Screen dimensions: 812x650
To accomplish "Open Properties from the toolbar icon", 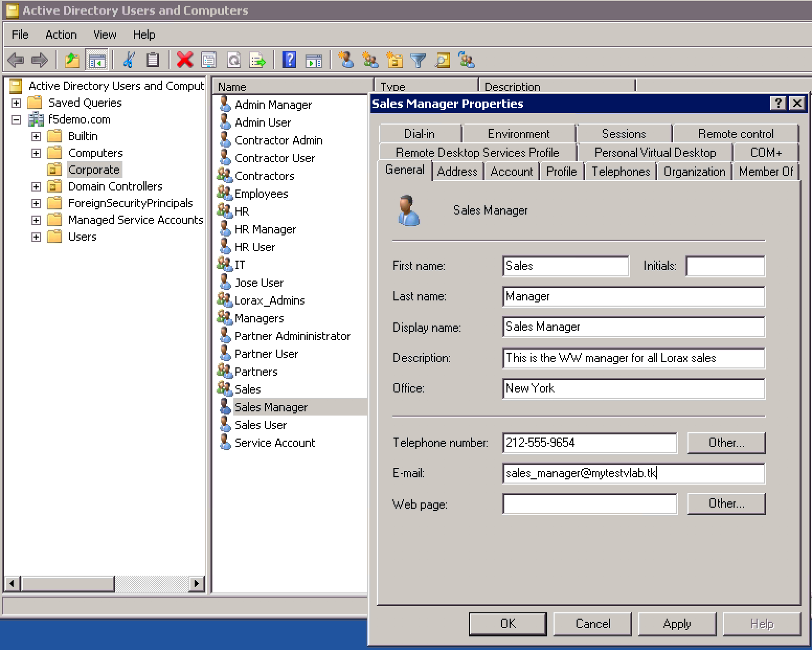I will point(209,60).
